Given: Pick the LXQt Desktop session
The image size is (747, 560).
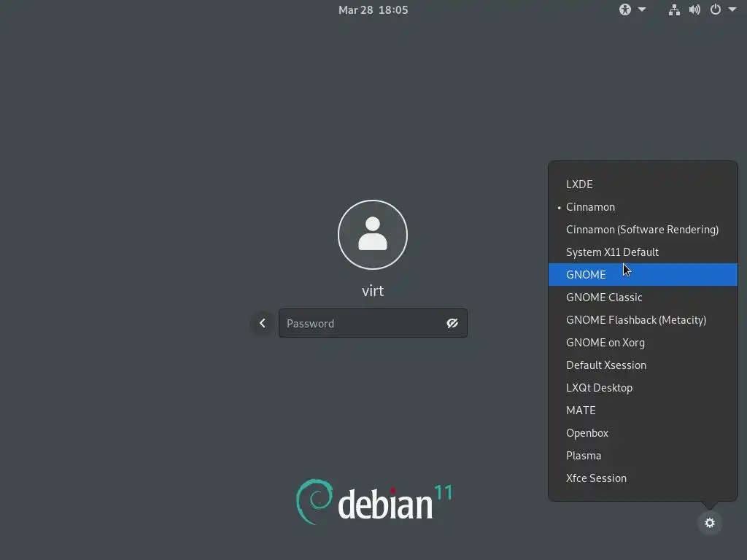Looking at the screenshot, I should pos(643,388).
